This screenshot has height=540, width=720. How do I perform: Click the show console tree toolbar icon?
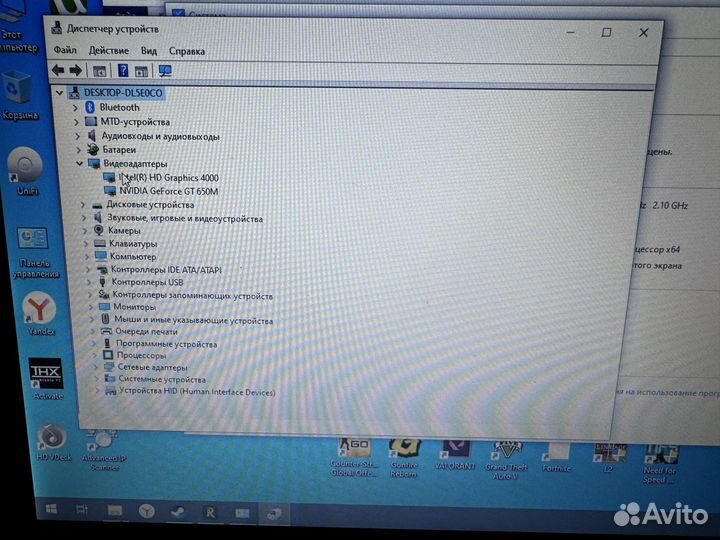tap(99, 71)
